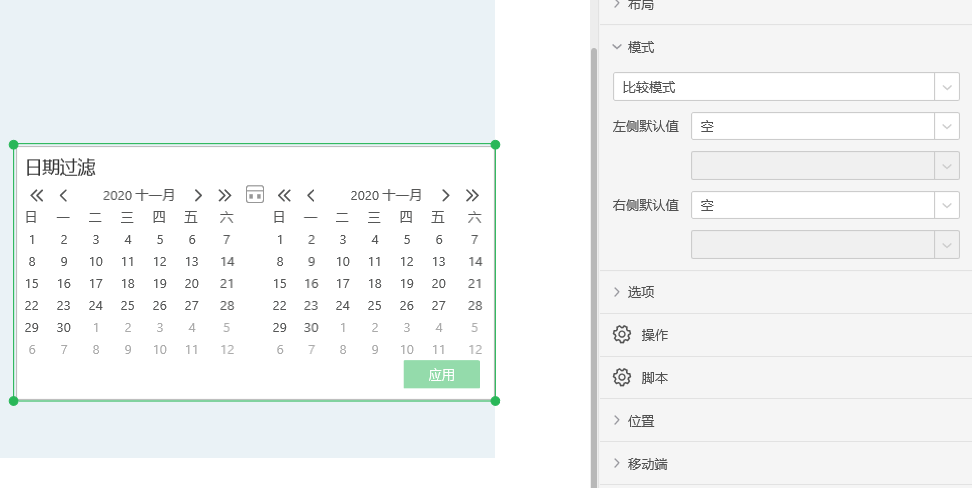
Task: Go to previous month in left calendar
Action: pyautogui.click(x=63, y=195)
